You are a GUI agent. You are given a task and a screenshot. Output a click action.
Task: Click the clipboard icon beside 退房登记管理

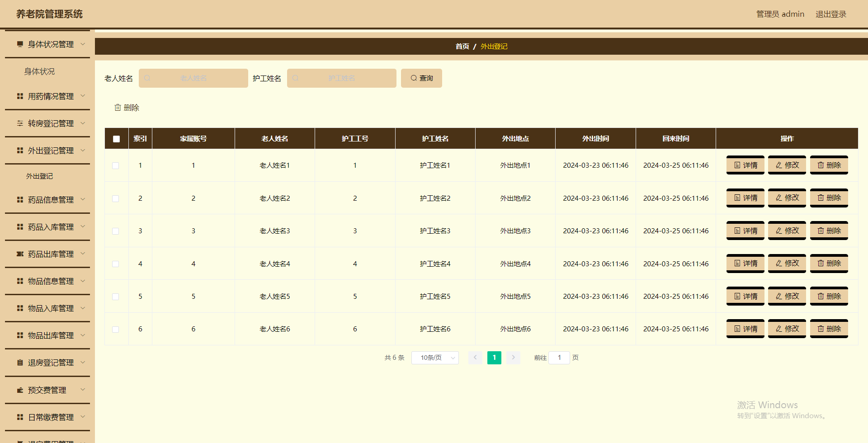click(x=20, y=362)
